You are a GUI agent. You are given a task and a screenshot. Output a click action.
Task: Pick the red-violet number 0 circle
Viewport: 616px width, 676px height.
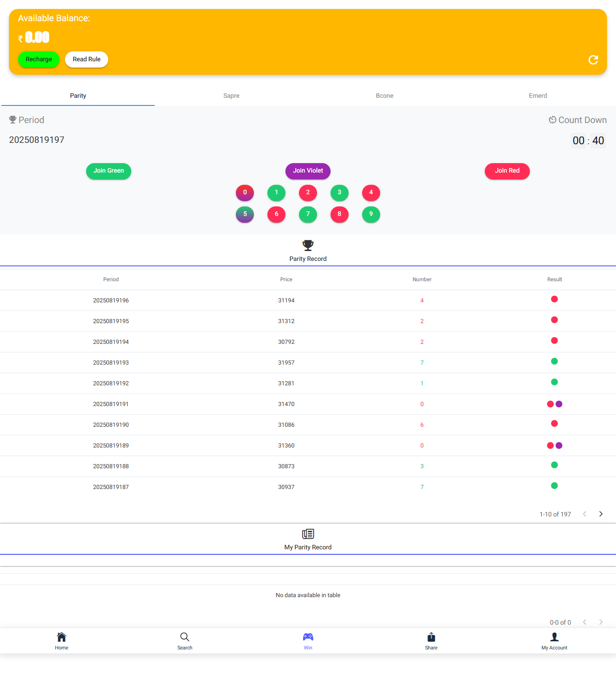pyautogui.click(x=245, y=193)
